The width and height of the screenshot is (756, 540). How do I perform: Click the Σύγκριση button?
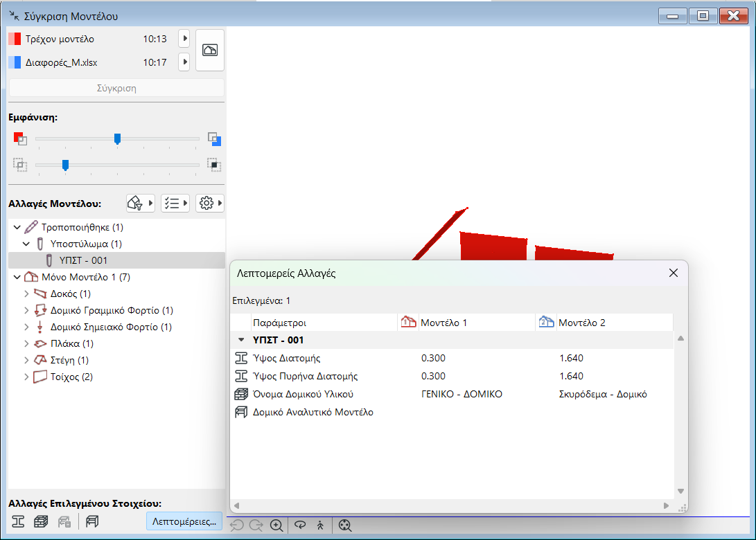point(116,88)
